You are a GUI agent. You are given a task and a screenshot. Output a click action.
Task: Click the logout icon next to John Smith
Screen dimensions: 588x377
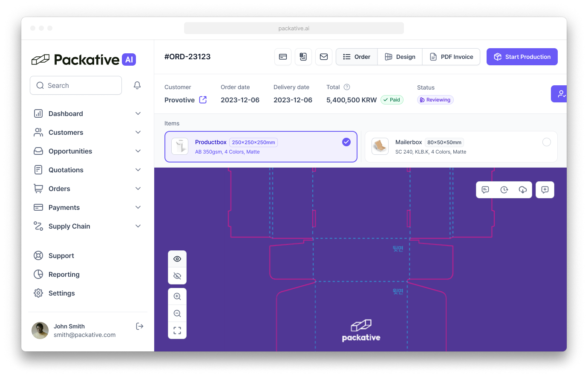pos(140,326)
